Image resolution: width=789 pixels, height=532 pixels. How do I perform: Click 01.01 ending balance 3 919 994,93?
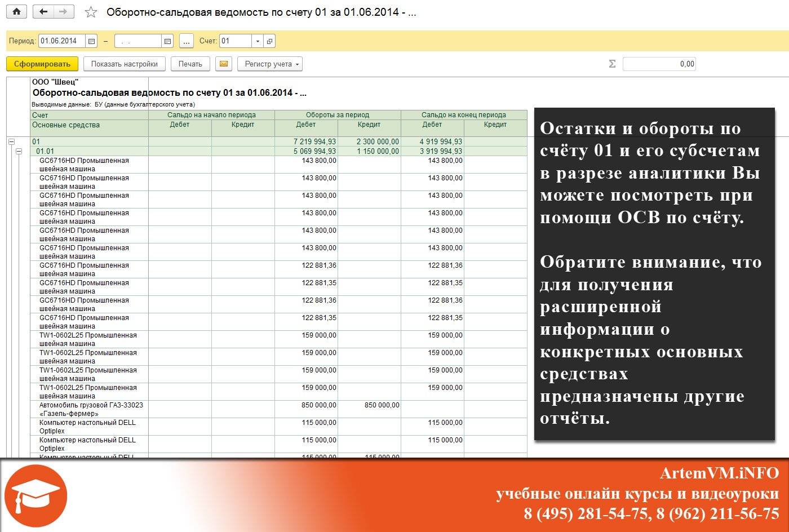441,151
